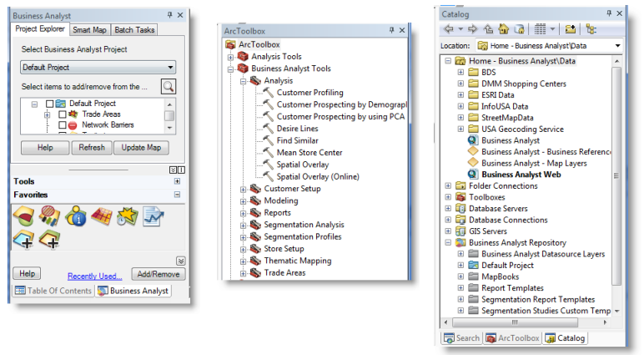The width and height of the screenshot is (644, 355).
Task: Select the red grid Favorites tool
Action: point(102,216)
